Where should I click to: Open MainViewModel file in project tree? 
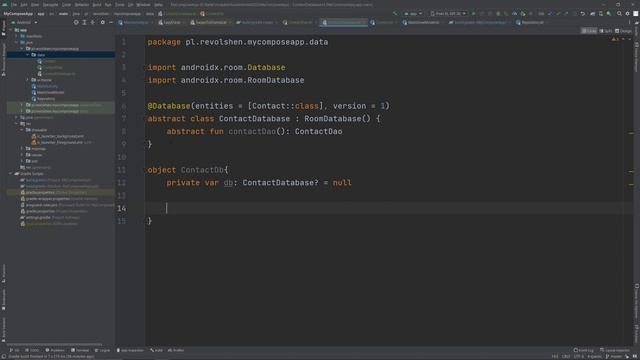coord(48,92)
